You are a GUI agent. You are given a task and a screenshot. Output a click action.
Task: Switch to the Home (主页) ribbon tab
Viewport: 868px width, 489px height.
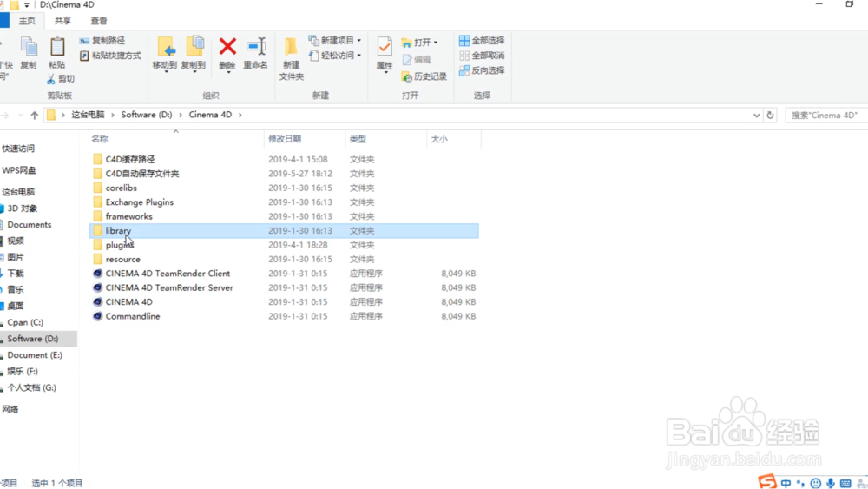click(x=27, y=21)
